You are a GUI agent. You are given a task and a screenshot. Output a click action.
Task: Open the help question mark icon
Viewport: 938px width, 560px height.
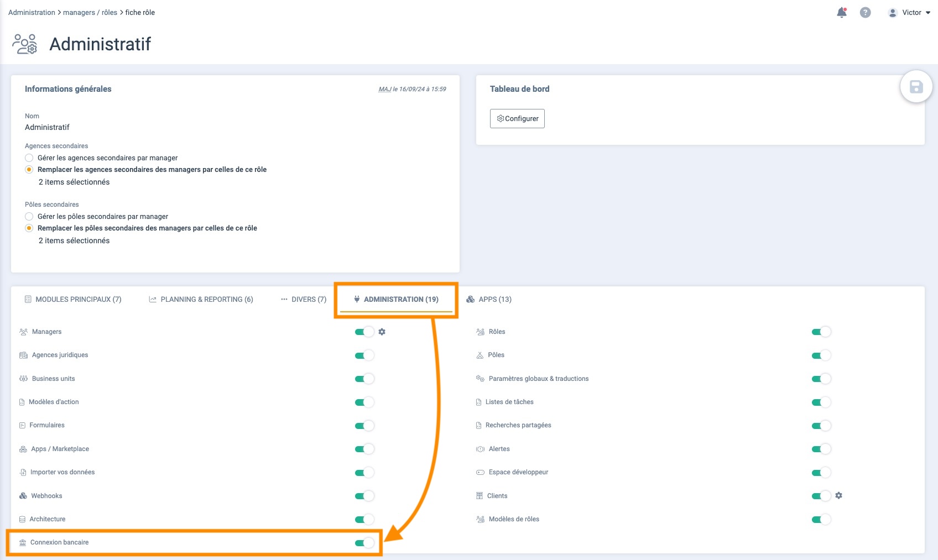click(865, 13)
